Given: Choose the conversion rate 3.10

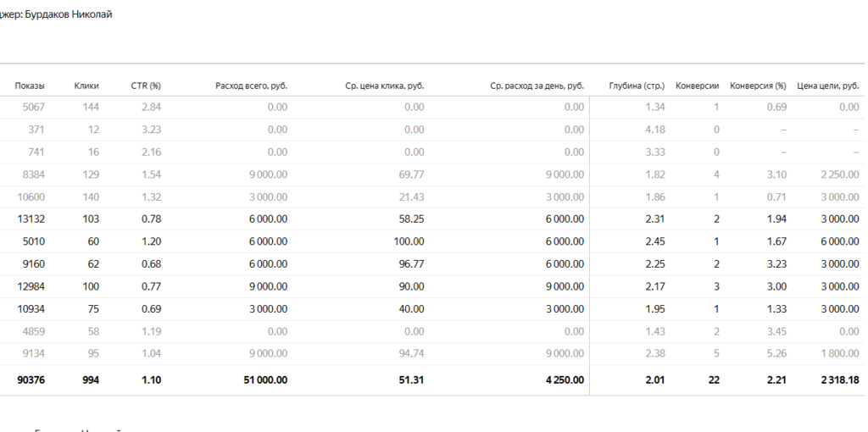Looking at the screenshot, I should pos(776,174).
